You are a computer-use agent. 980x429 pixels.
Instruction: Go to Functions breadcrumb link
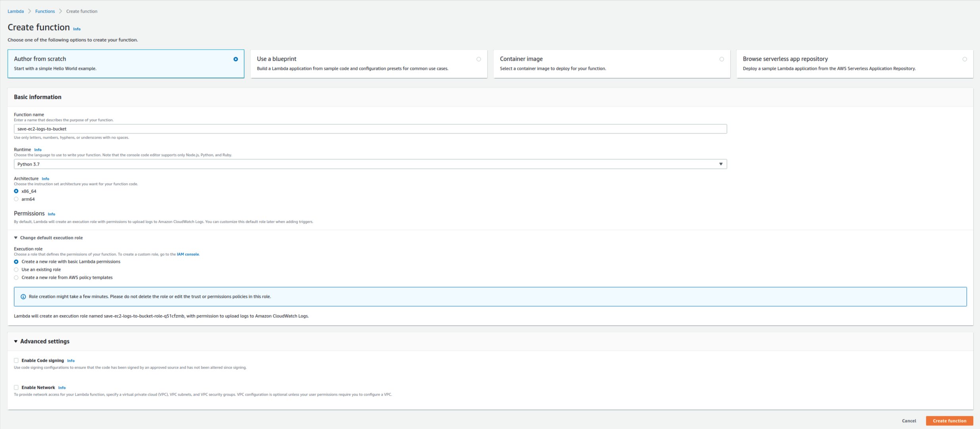pos(45,11)
